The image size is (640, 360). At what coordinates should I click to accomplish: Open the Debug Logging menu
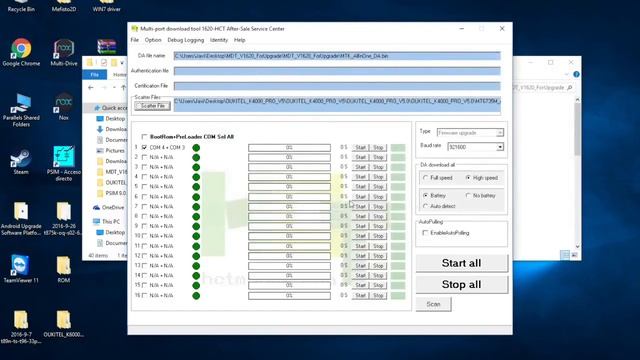coord(186,40)
